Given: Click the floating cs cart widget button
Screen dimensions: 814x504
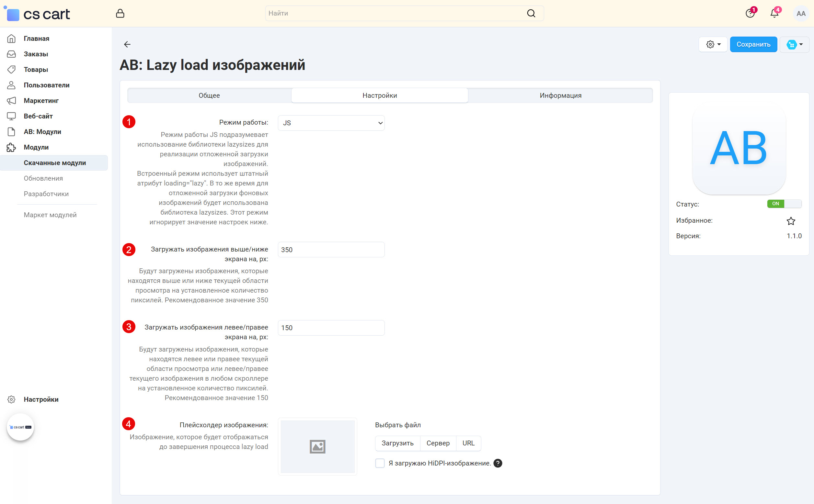Looking at the screenshot, I should click(x=20, y=427).
